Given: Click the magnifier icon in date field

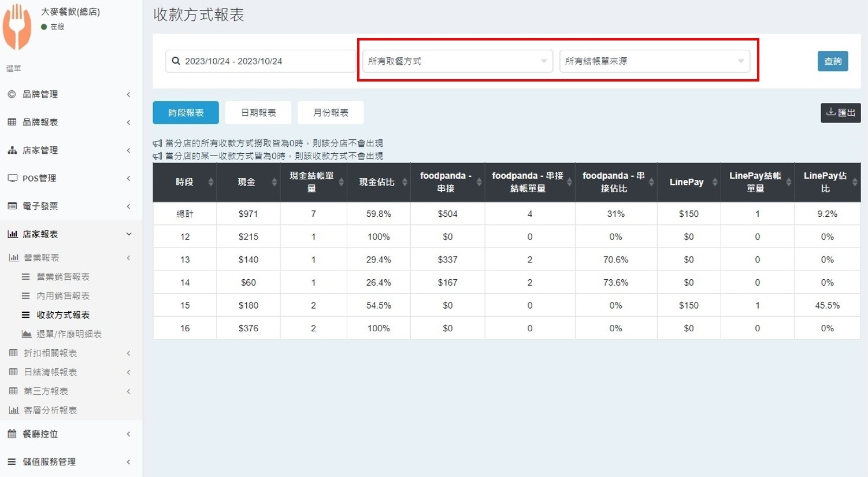Looking at the screenshot, I should 176,61.
